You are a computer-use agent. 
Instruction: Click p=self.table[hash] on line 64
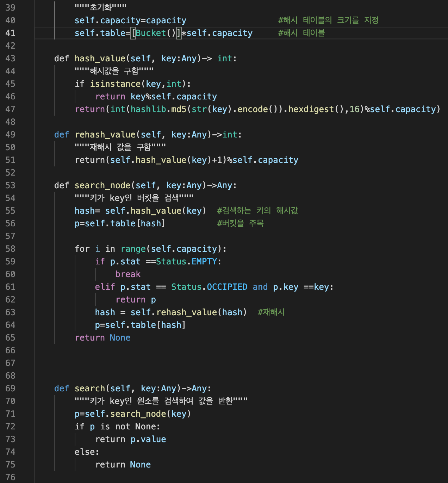point(141,325)
